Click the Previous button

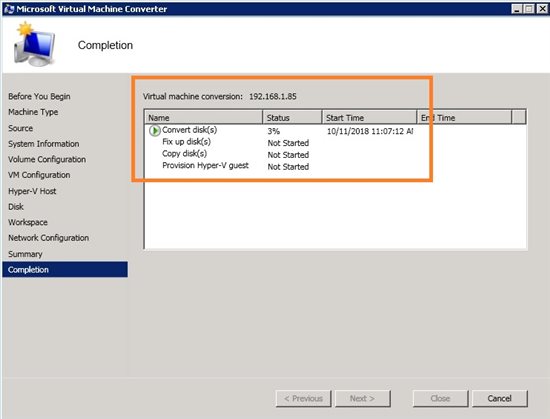(x=303, y=399)
